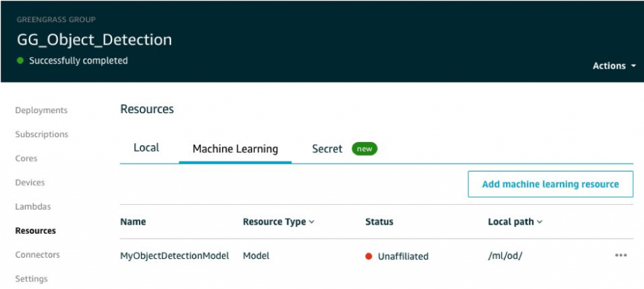
Task: Open Connectors in the sidebar
Action: (37, 254)
